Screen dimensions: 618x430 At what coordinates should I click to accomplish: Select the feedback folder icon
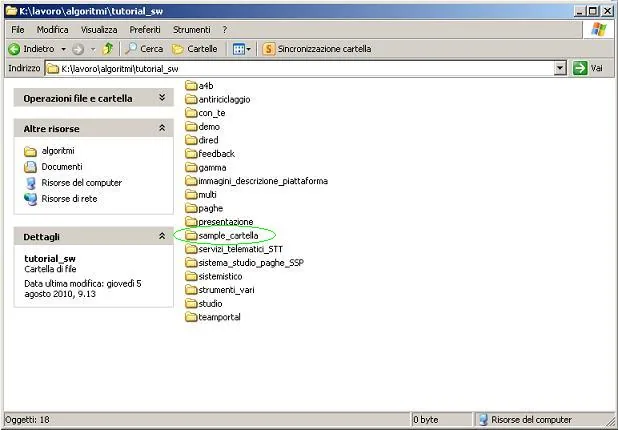[191, 154]
